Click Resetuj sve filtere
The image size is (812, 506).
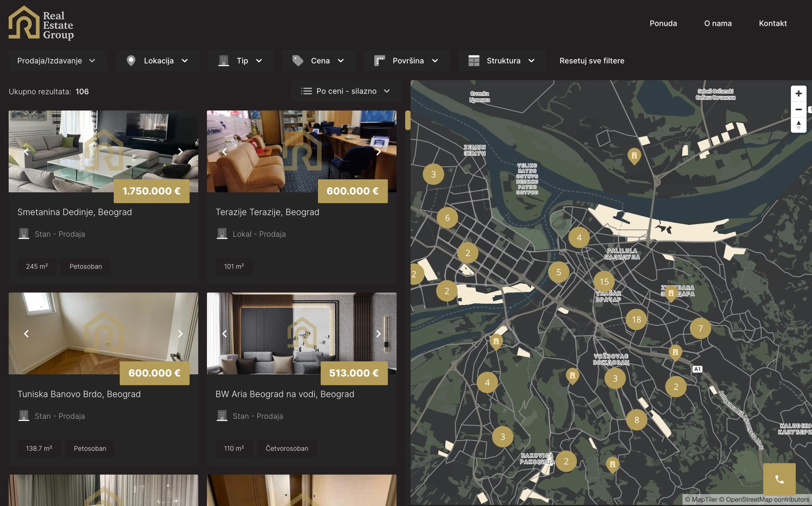pos(592,61)
